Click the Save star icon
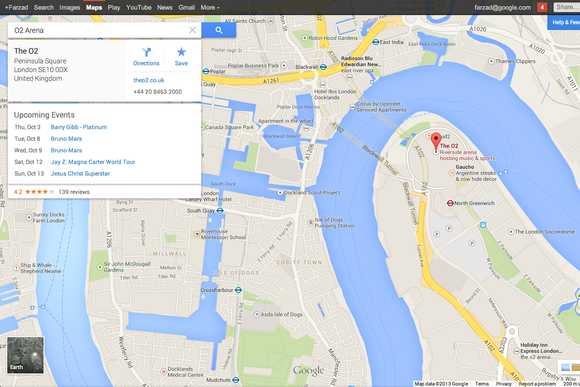 pyautogui.click(x=181, y=52)
